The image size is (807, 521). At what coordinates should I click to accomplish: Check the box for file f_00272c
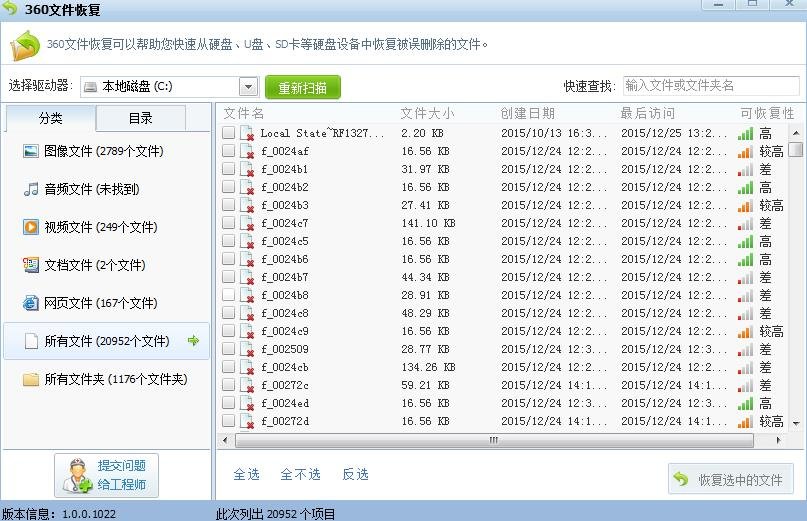tap(229, 385)
